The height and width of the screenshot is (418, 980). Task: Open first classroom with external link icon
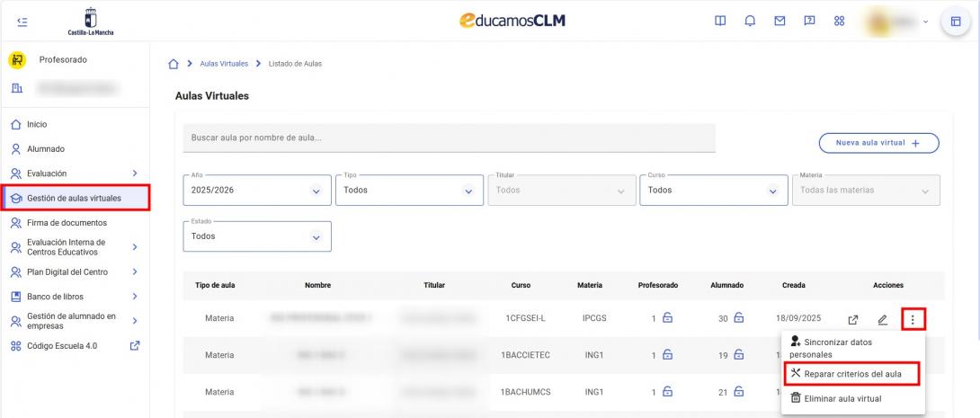click(852, 319)
